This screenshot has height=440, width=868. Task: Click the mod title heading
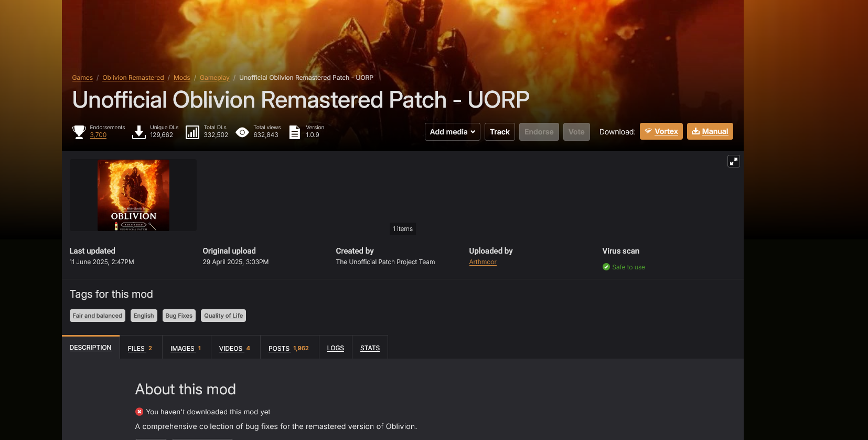click(301, 100)
